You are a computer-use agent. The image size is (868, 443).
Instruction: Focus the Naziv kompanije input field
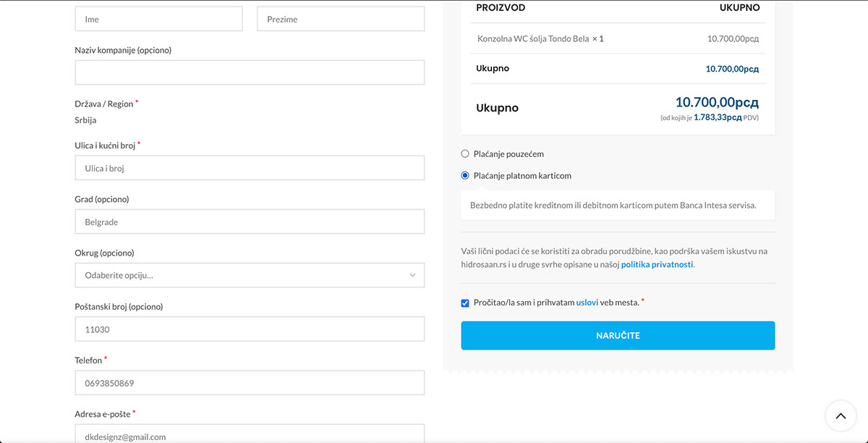pyautogui.click(x=250, y=72)
